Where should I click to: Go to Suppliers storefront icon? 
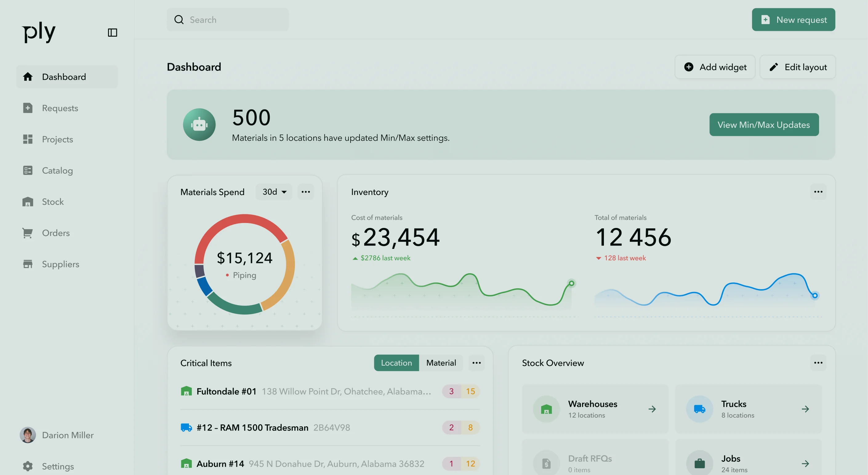tap(27, 264)
